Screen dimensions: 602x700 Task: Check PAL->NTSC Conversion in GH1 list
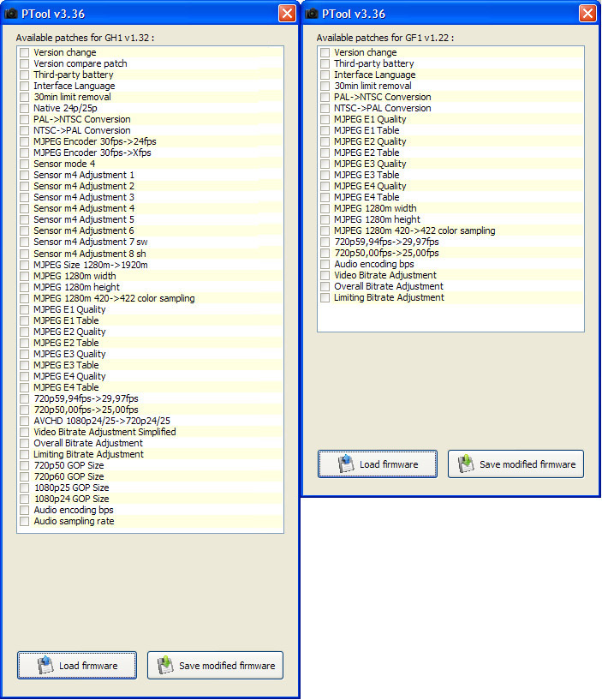[x=25, y=120]
